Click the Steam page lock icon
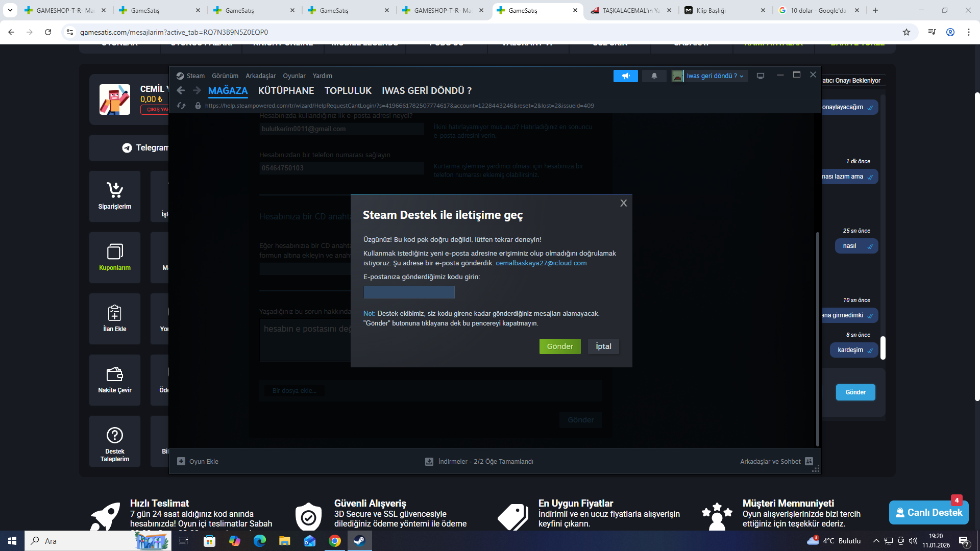Viewport: 980px width, 551px height. 198,106
